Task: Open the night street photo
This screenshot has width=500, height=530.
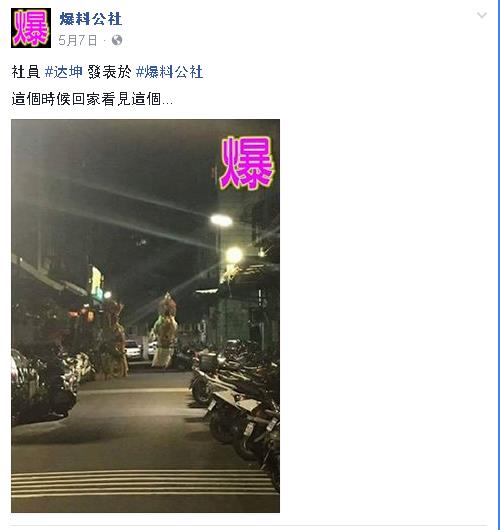Action: click(145, 316)
